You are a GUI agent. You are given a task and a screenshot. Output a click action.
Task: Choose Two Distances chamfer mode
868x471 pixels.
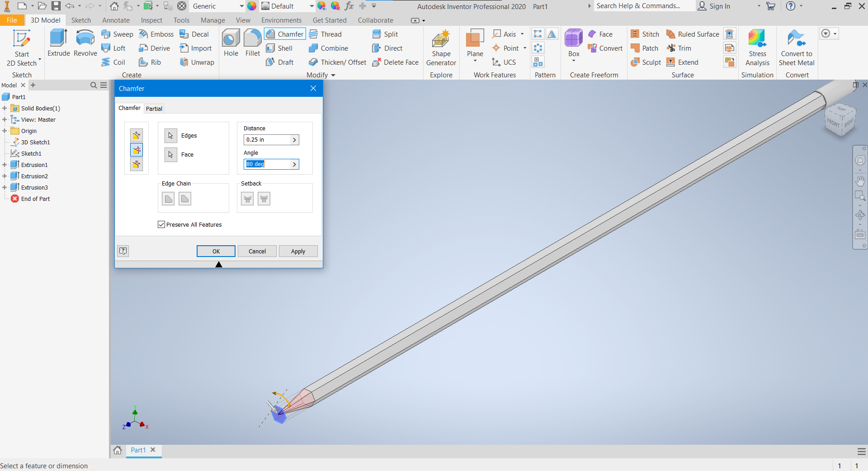(x=137, y=164)
